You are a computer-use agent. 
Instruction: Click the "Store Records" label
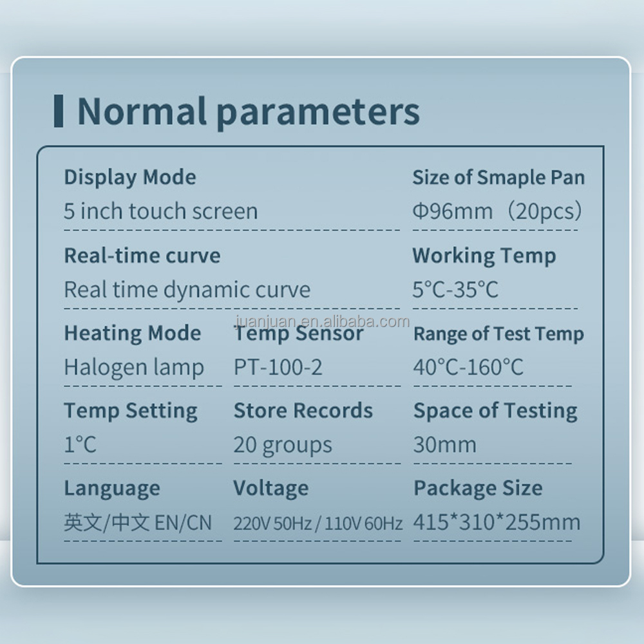coord(303,411)
